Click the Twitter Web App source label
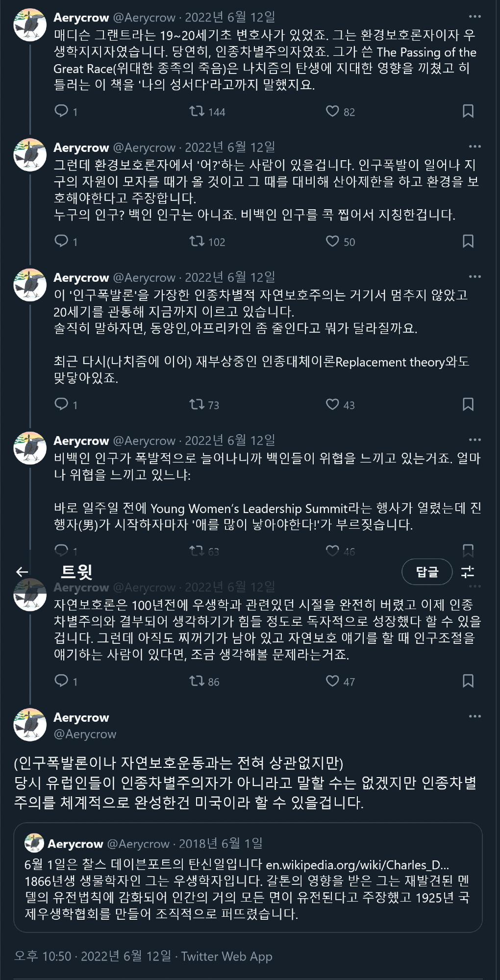This screenshot has width=500, height=980. click(226, 956)
